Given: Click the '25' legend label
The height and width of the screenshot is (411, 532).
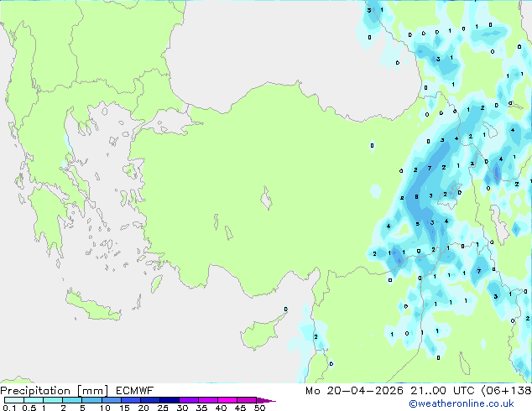Looking at the screenshot, I should click(x=163, y=408).
